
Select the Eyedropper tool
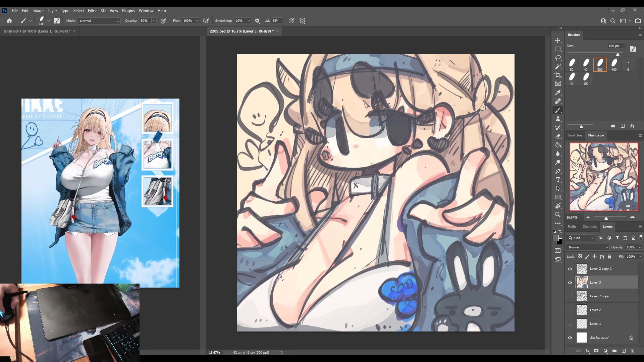point(558,93)
